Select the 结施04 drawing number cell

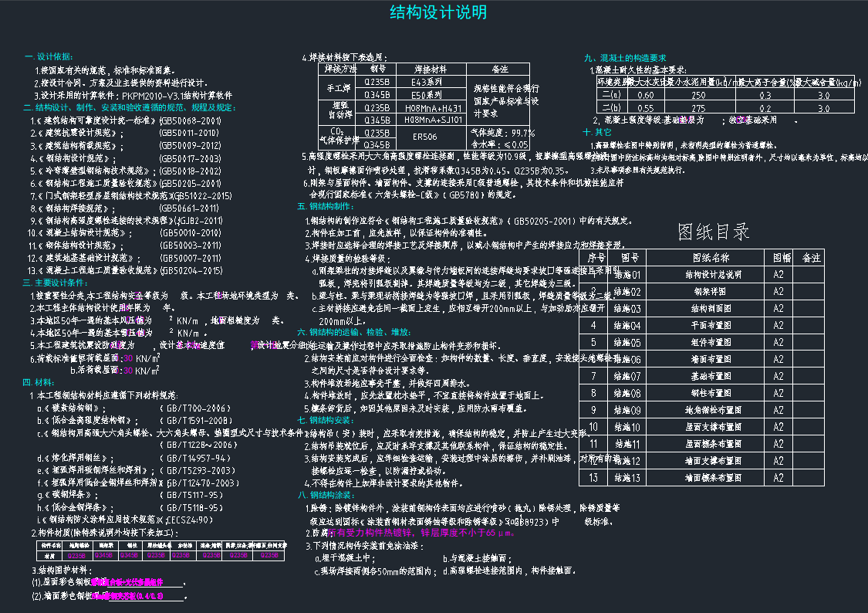(627, 326)
